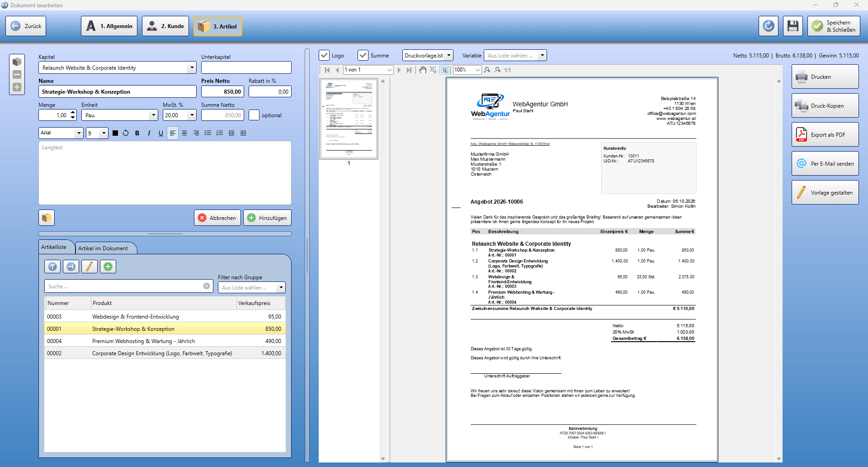Screen dimensions: 868x467
Task: Click the blue up arrow icon in Artikelliste
Action: [52, 267]
